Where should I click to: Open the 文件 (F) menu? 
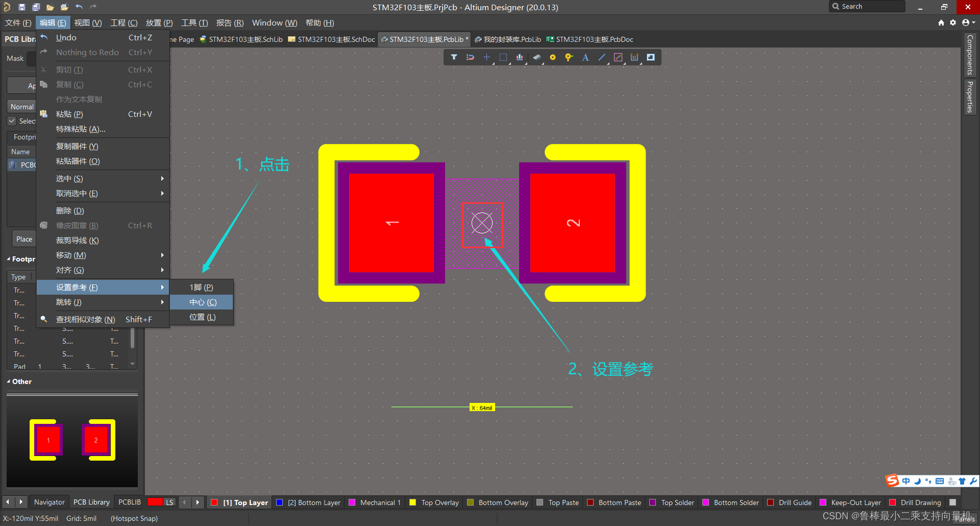[18, 22]
